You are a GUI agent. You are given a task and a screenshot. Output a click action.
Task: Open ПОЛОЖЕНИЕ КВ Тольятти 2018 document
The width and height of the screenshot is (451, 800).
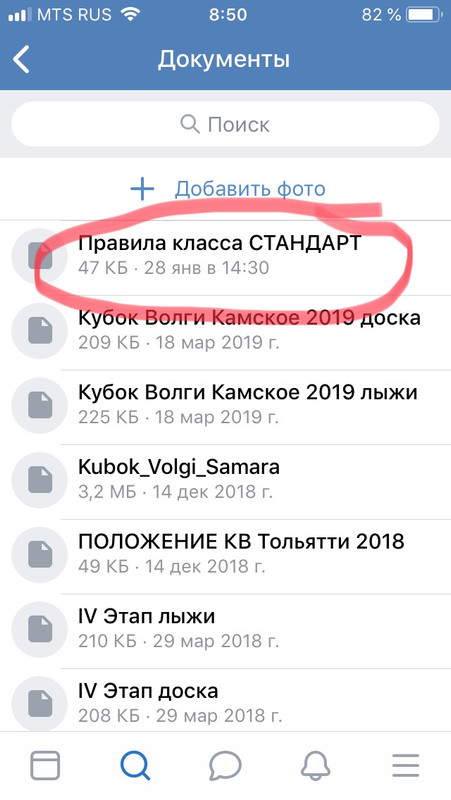tap(226, 556)
